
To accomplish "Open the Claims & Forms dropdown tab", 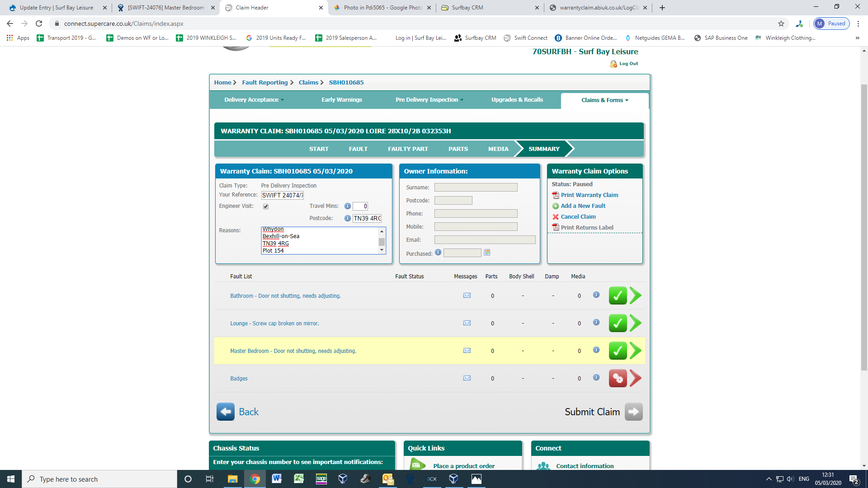I will 604,100.
